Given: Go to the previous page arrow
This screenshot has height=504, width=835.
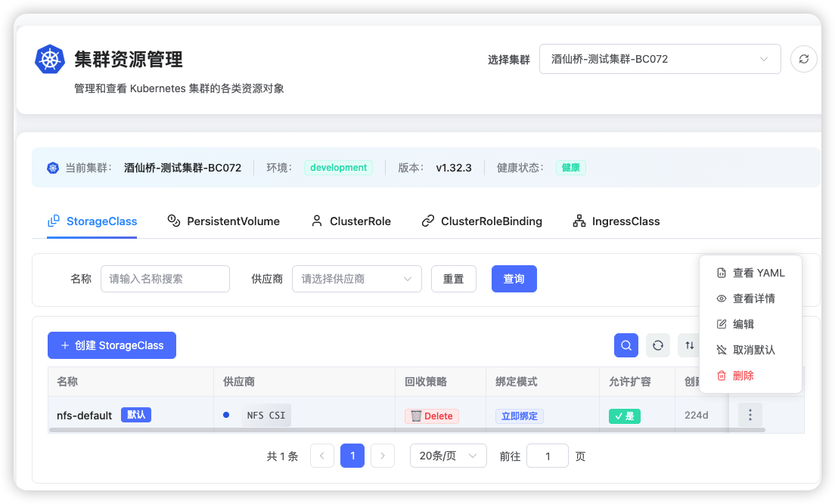Looking at the screenshot, I should tap(322, 456).
